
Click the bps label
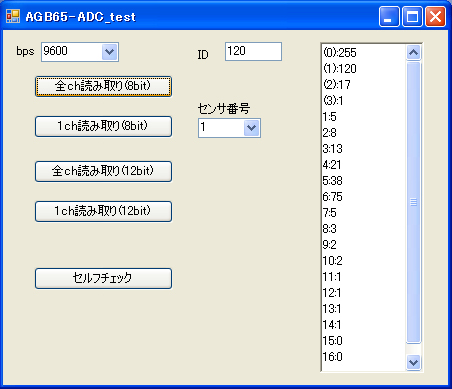[x=25, y=51]
